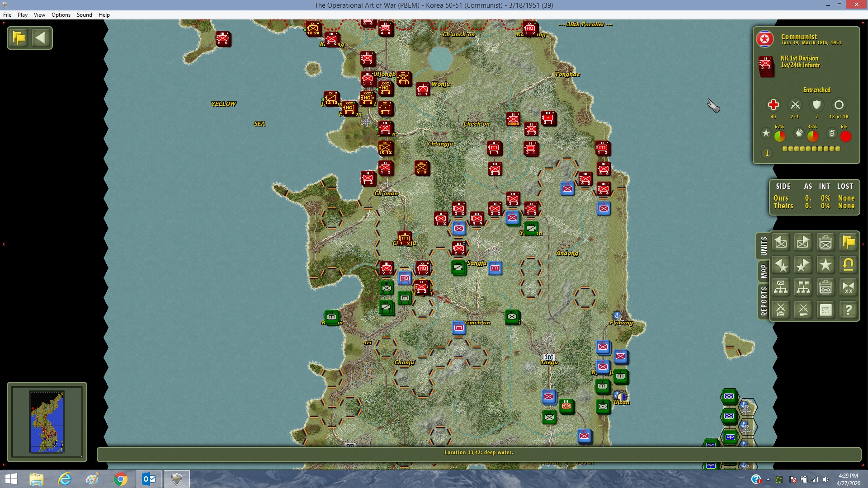Click the NK 1st Division unit counter icon
Screen dimensions: 868x488
pyautogui.click(x=766, y=66)
